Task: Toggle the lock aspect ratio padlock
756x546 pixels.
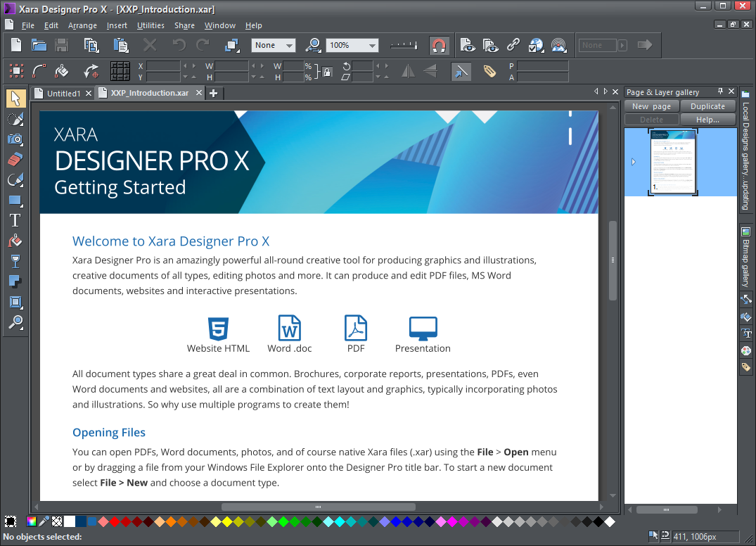Action: click(327, 72)
